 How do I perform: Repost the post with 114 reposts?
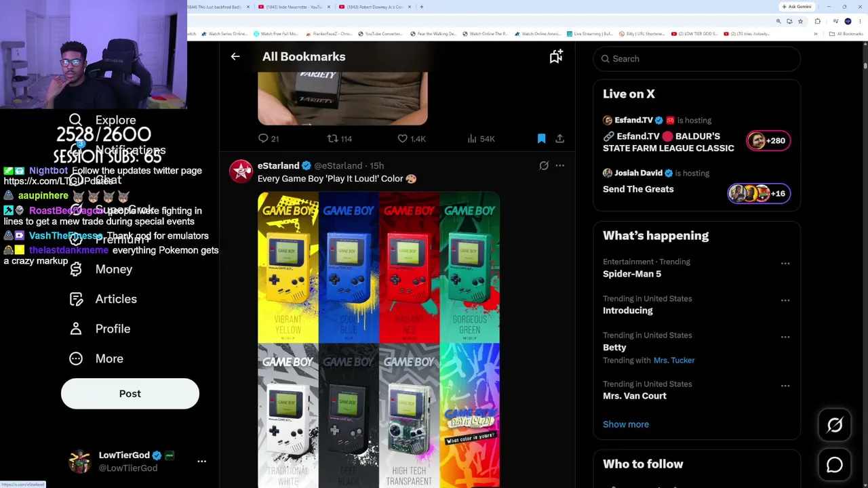[340, 138]
